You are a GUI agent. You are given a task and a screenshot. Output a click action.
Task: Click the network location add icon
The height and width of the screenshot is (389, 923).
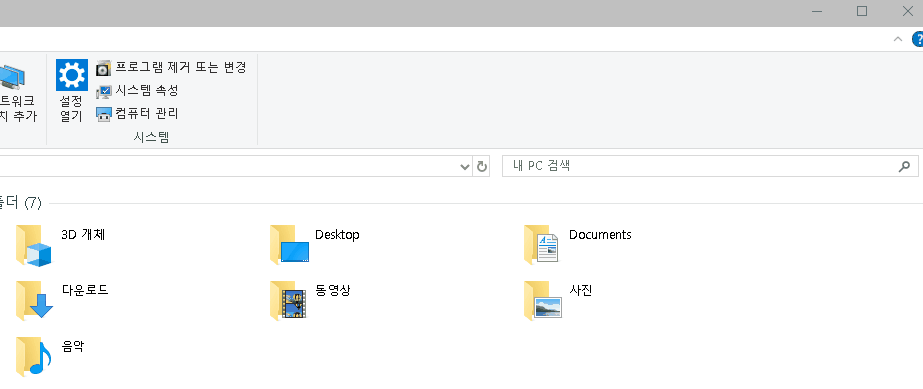coord(12,78)
